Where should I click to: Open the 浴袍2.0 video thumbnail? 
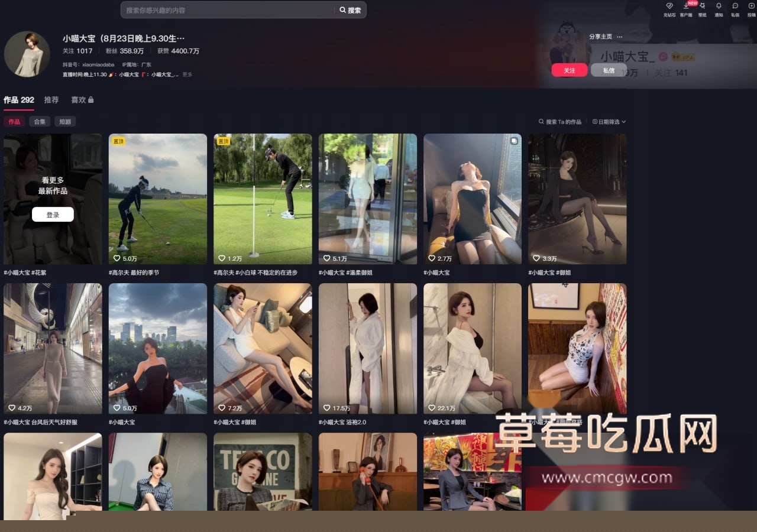pyautogui.click(x=367, y=348)
